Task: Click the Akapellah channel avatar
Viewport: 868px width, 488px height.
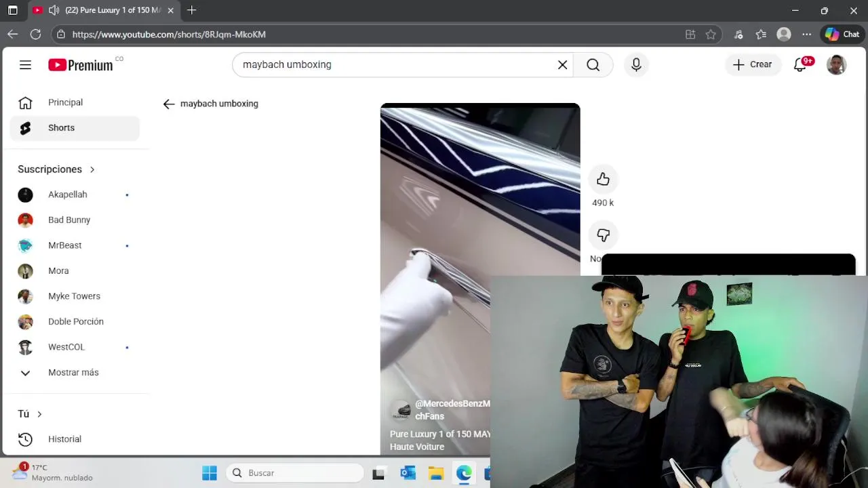Action: [25, 195]
